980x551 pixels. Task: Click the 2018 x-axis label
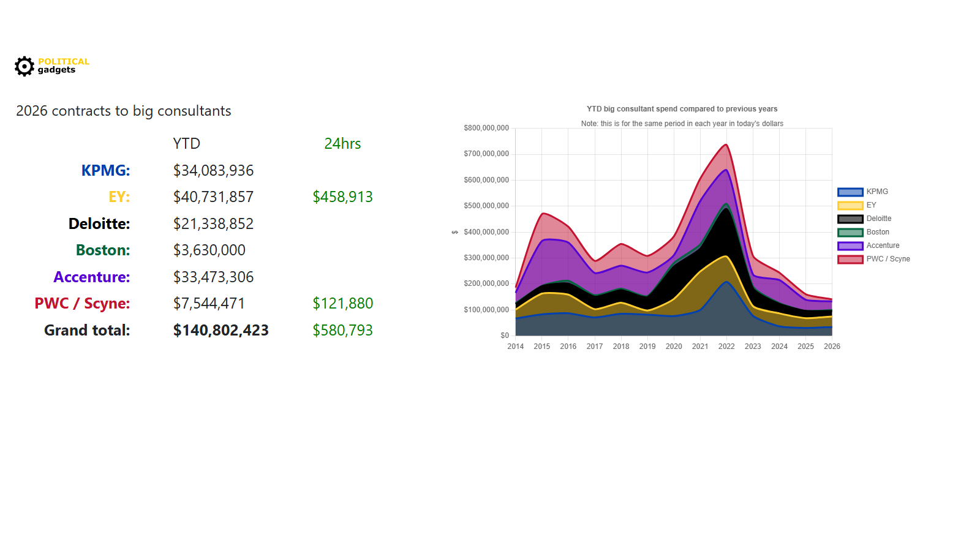(621, 347)
